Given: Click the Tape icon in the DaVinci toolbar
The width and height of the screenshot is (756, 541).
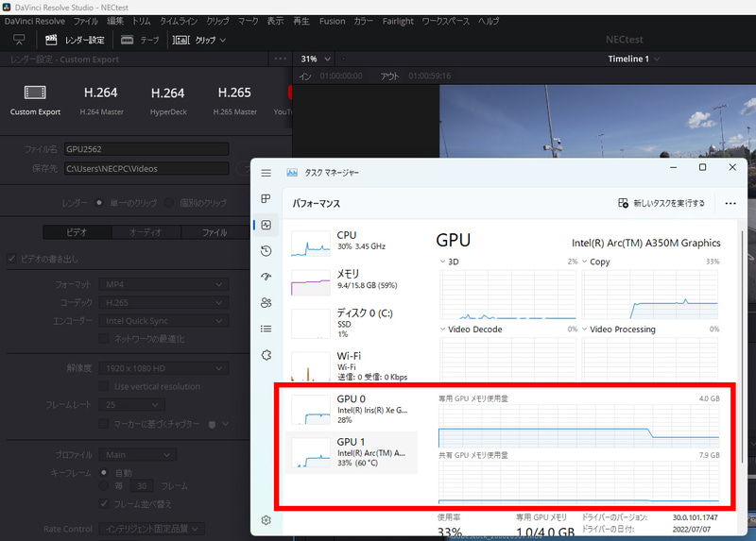Looking at the screenshot, I should click(x=128, y=40).
